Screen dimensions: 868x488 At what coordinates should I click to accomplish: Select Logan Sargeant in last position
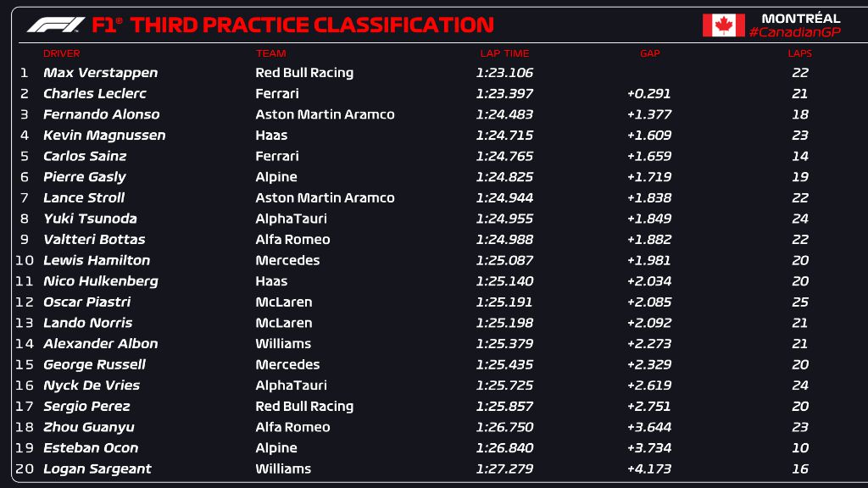(97, 469)
